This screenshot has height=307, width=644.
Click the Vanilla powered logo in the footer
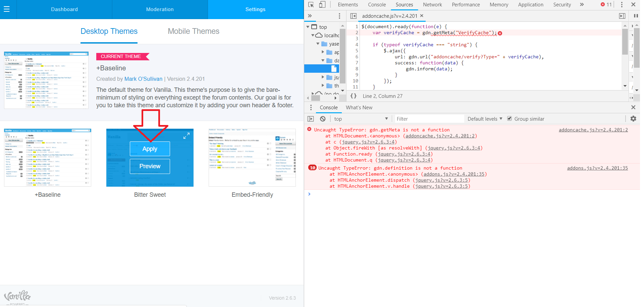point(17,298)
